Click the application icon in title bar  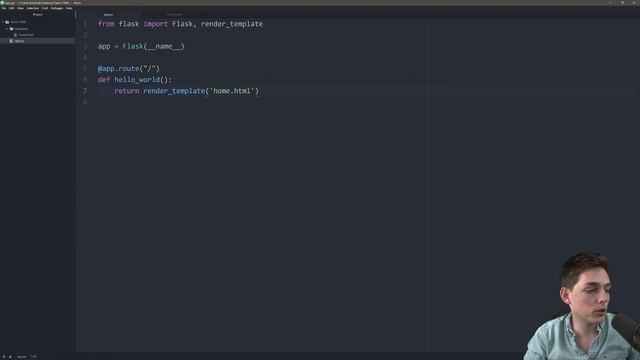pos(2,3)
